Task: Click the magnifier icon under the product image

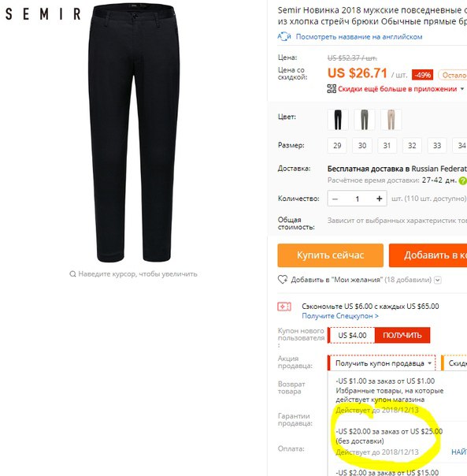Action: (x=72, y=274)
